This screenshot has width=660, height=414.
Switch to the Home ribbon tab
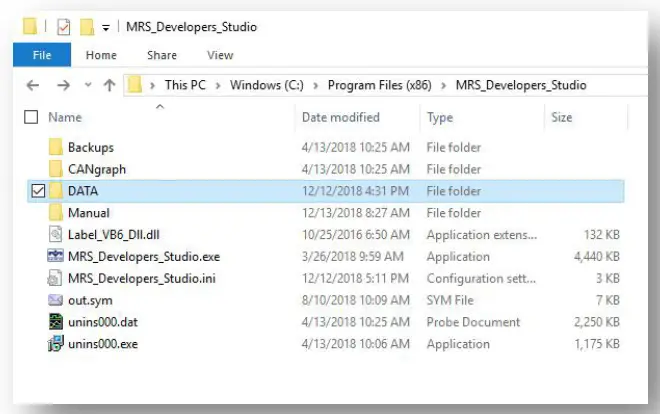pos(101,55)
